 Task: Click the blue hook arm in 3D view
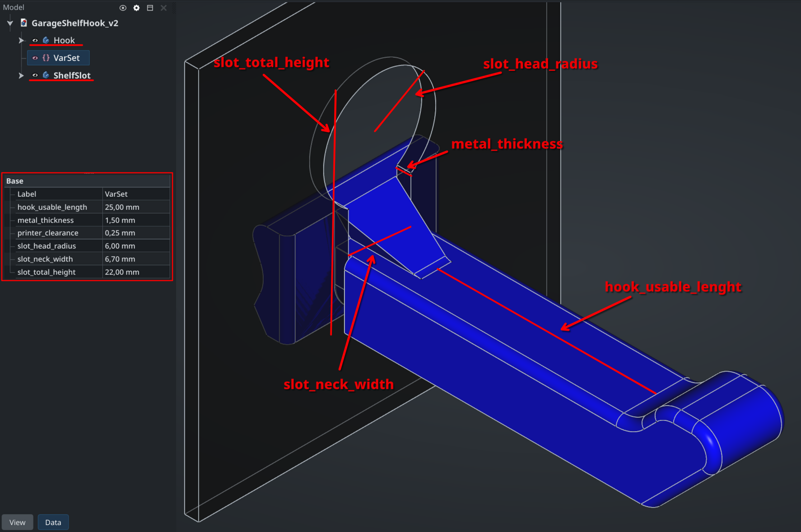coord(519,361)
